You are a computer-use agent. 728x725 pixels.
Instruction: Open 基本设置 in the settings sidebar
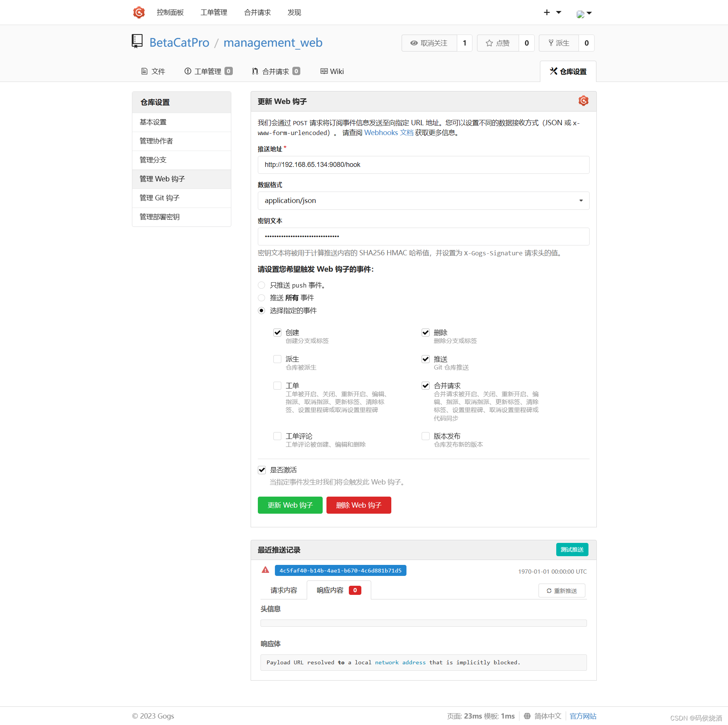182,122
